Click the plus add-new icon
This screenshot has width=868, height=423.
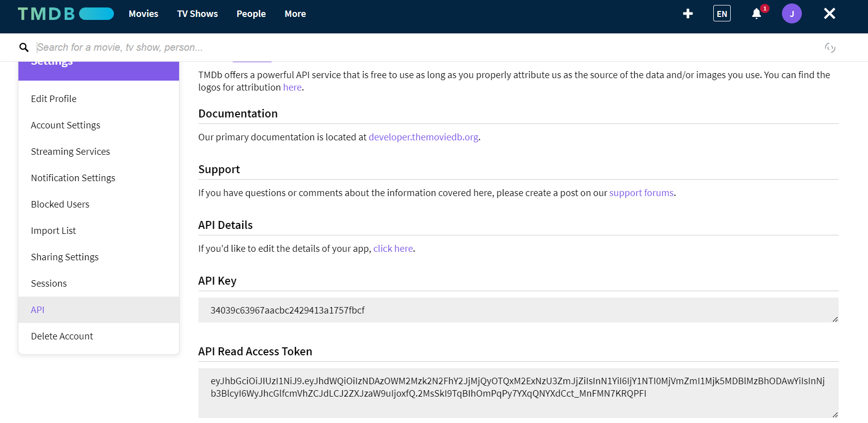coord(688,13)
